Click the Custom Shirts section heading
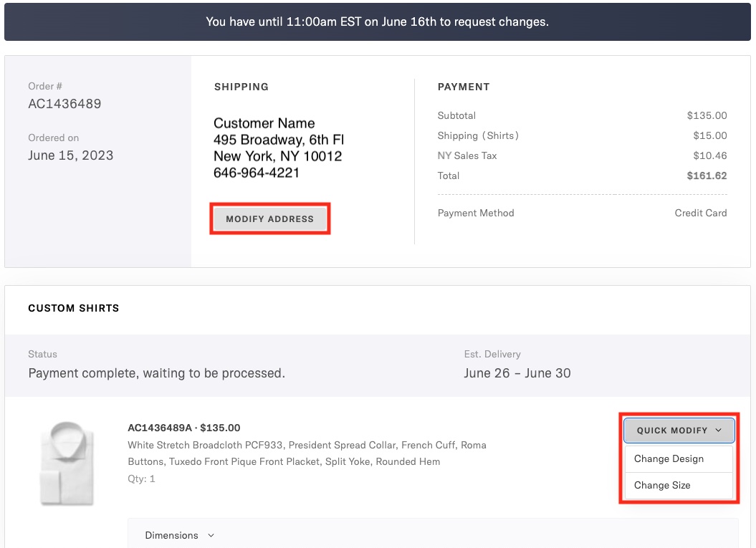The width and height of the screenshot is (756, 548). [x=74, y=308]
